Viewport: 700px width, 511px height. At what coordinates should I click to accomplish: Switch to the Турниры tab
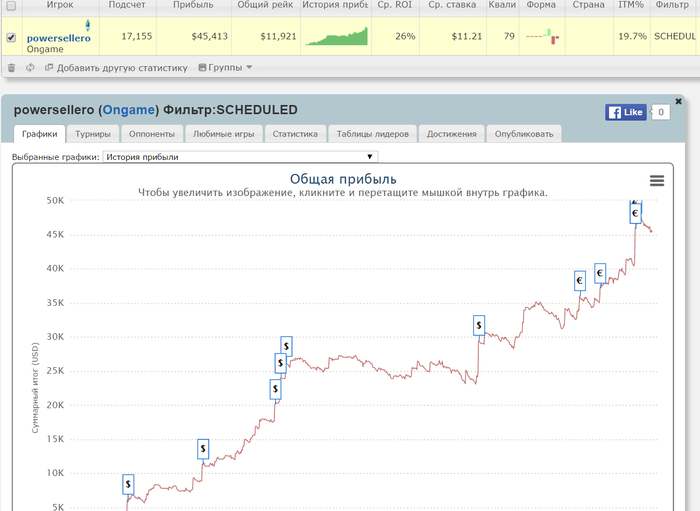click(93, 134)
